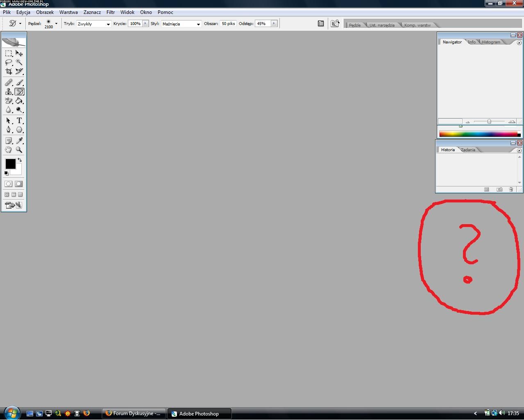The image size is (524, 420).
Task: Choose the Clone Stamp tool
Action: 8,92
